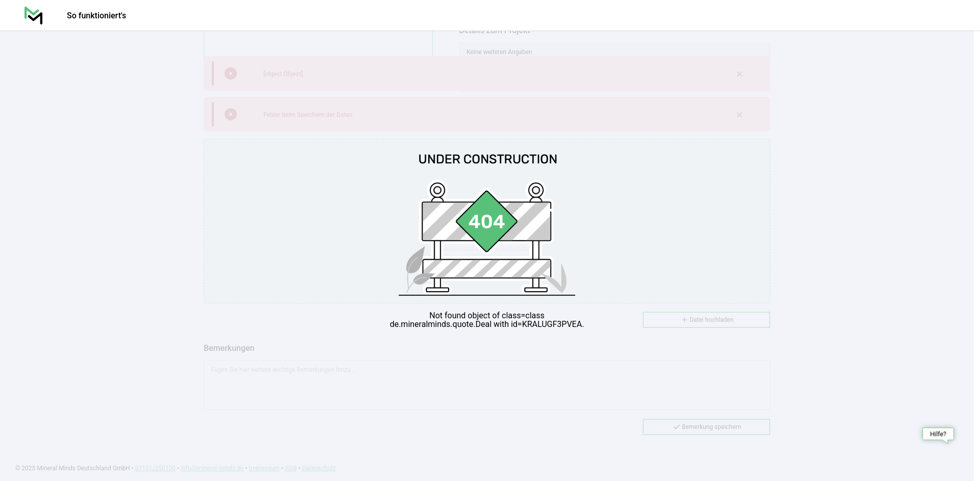Click the Keine weiteren Angaben details field

pos(614,52)
